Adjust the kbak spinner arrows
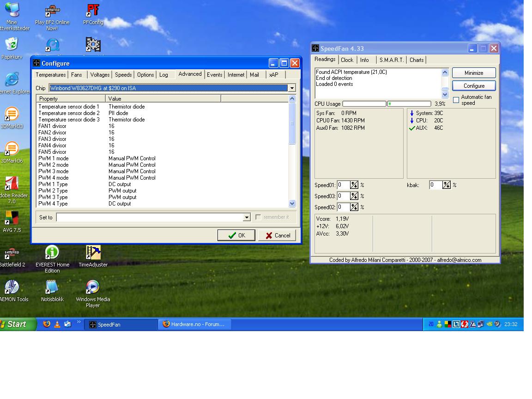The height and width of the screenshot is (399, 532). coord(447,185)
